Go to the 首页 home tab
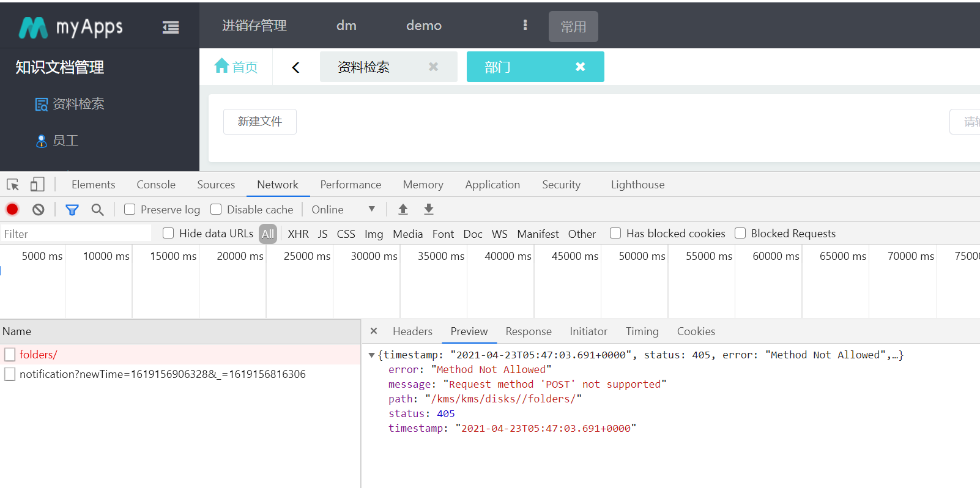 pos(236,67)
